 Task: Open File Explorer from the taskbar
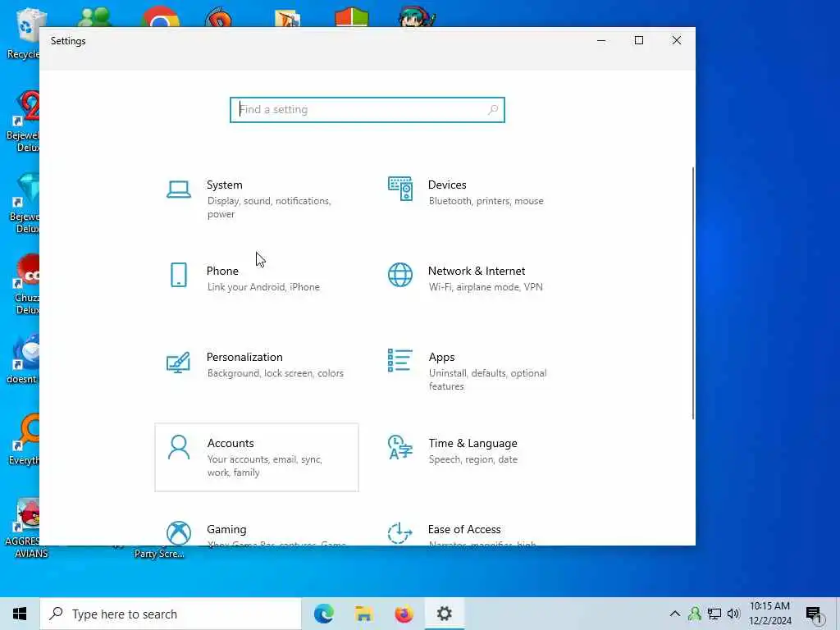[x=363, y=614]
